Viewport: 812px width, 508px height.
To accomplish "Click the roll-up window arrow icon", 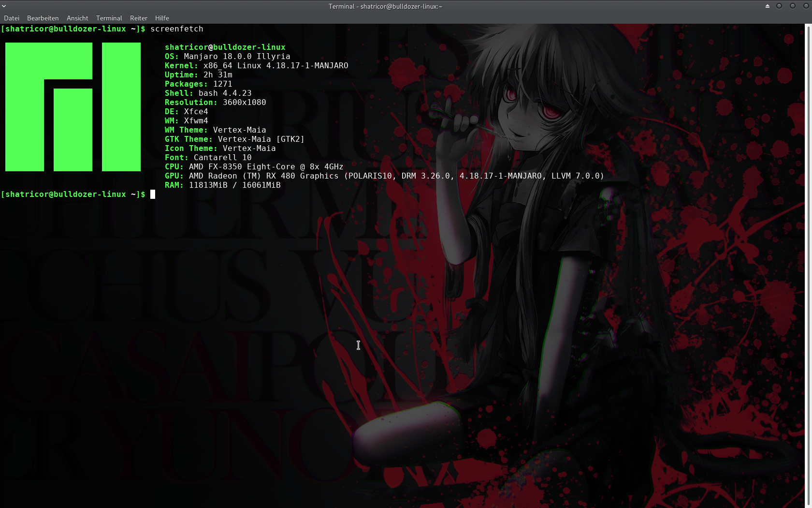I will pyautogui.click(x=767, y=6).
